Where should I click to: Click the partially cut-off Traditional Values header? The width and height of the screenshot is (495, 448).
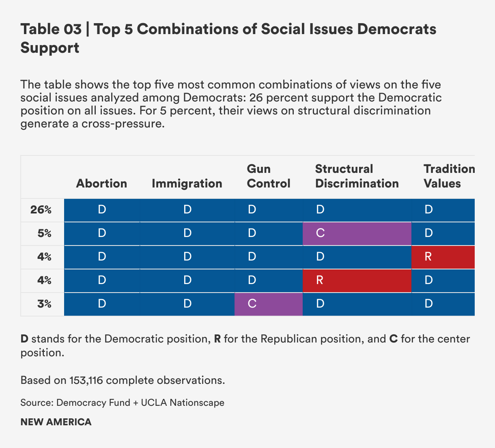448,176
